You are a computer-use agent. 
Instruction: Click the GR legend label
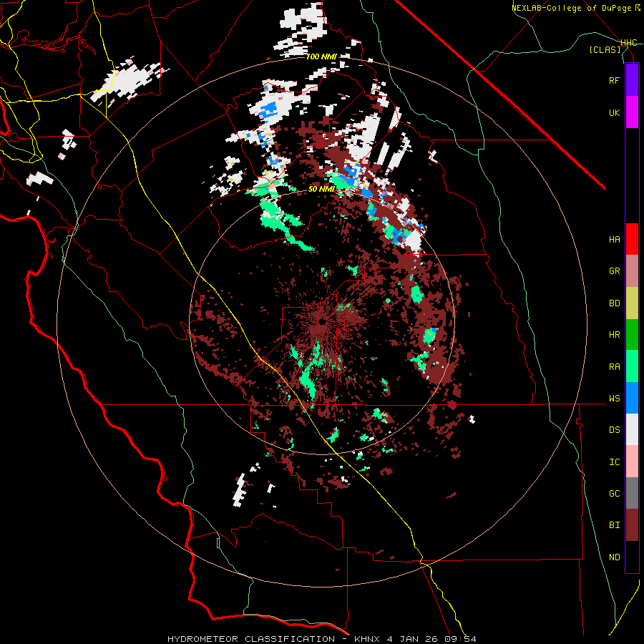(614, 271)
